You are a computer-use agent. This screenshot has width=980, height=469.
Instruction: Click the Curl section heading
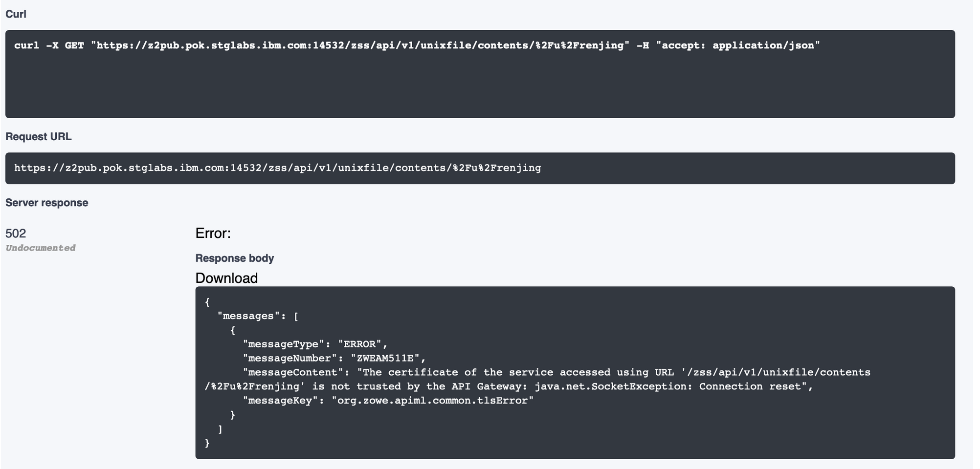(16, 14)
